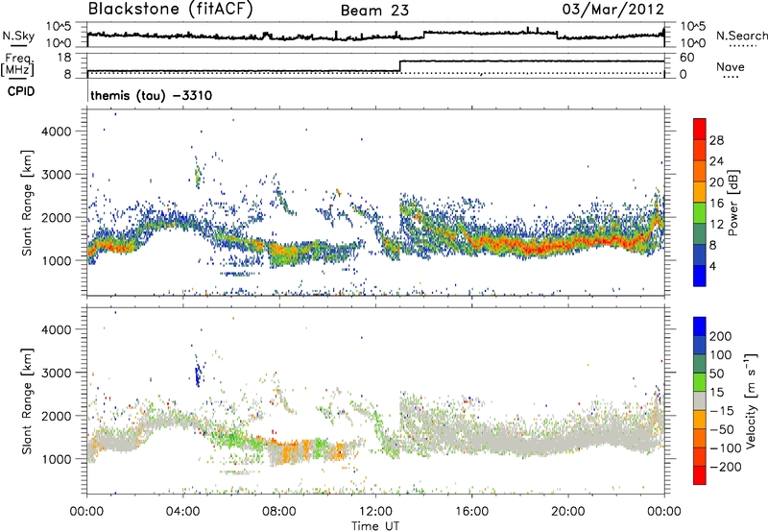This screenshot has width=768, height=532.
Task: Select the "themis (tau) -3310" text
Action: tap(152, 95)
